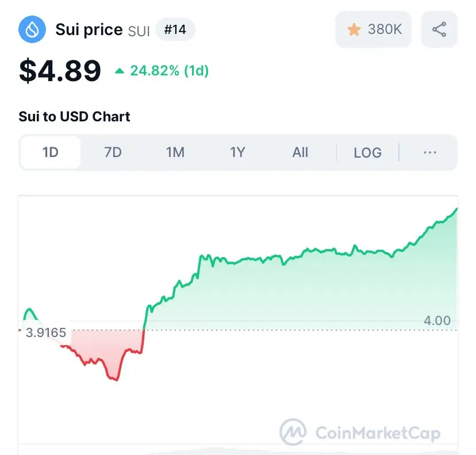Click the 4.00 price axis label
The width and height of the screenshot is (476, 455).
pyautogui.click(x=437, y=320)
